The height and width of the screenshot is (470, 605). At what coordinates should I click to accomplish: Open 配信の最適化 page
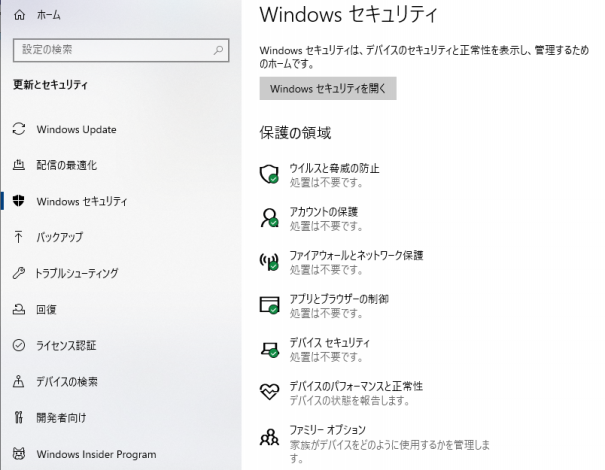[x=67, y=165]
